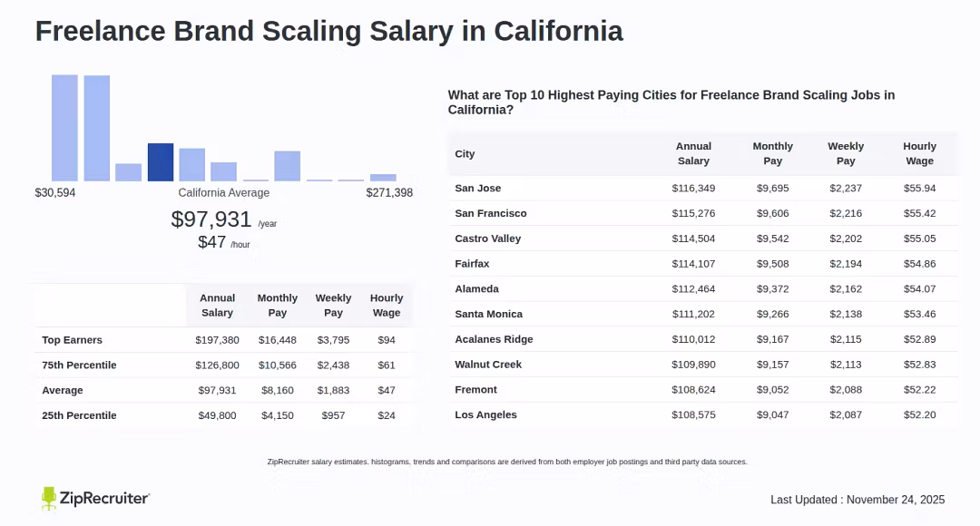980x526 pixels.
Task: Select the San Jose city name
Action: pos(478,188)
